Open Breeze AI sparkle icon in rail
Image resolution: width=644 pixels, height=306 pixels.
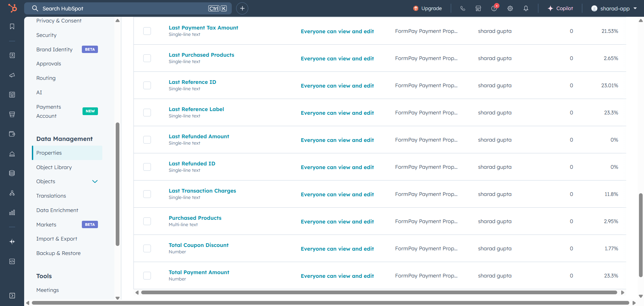[x=12, y=242]
